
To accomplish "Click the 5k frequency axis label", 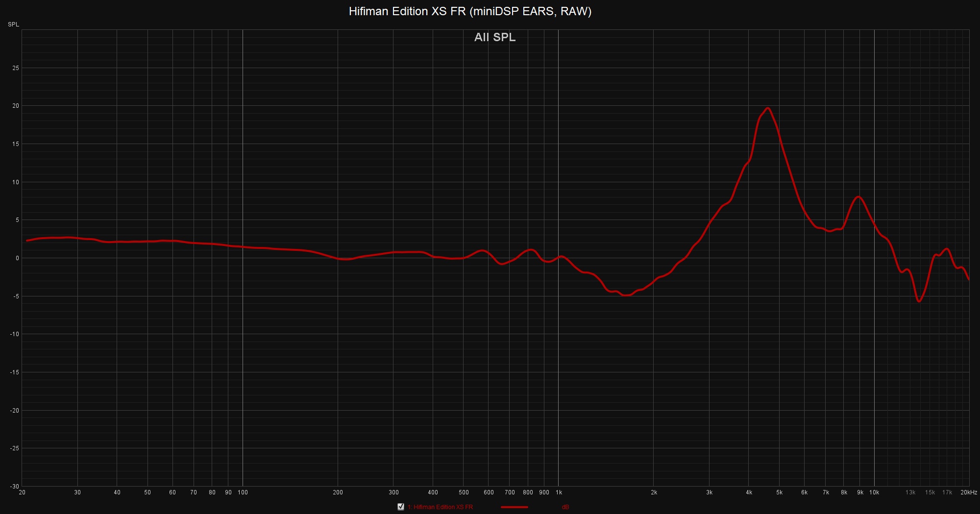I will 779,492.
